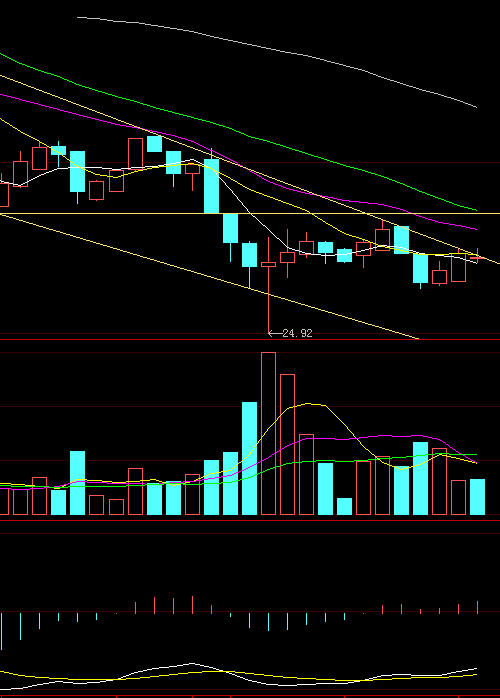
Task: Click the magenta moving average on price chart
Action: point(239,164)
